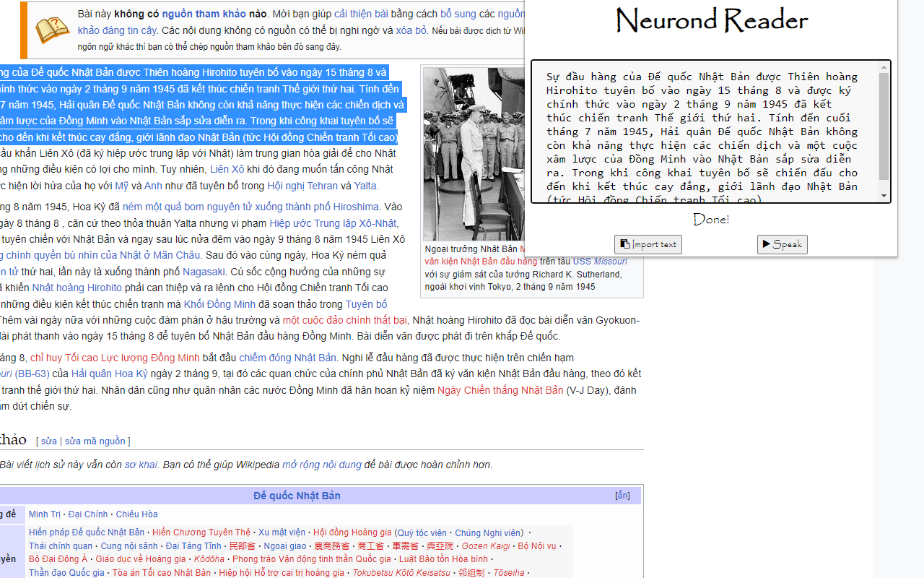Follow the Ngày Chiến thắng Nhật Bản link

[499, 390]
